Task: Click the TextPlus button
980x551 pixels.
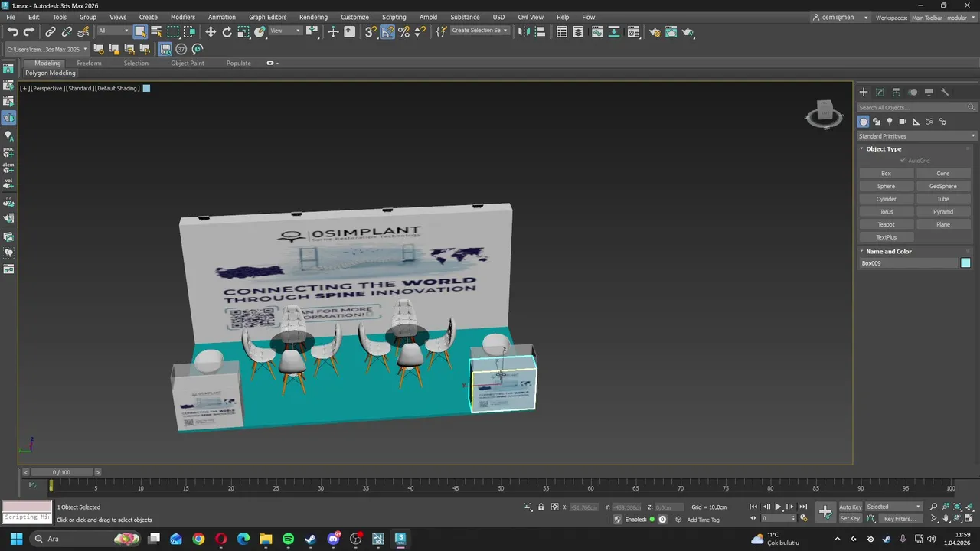Action: [886, 237]
